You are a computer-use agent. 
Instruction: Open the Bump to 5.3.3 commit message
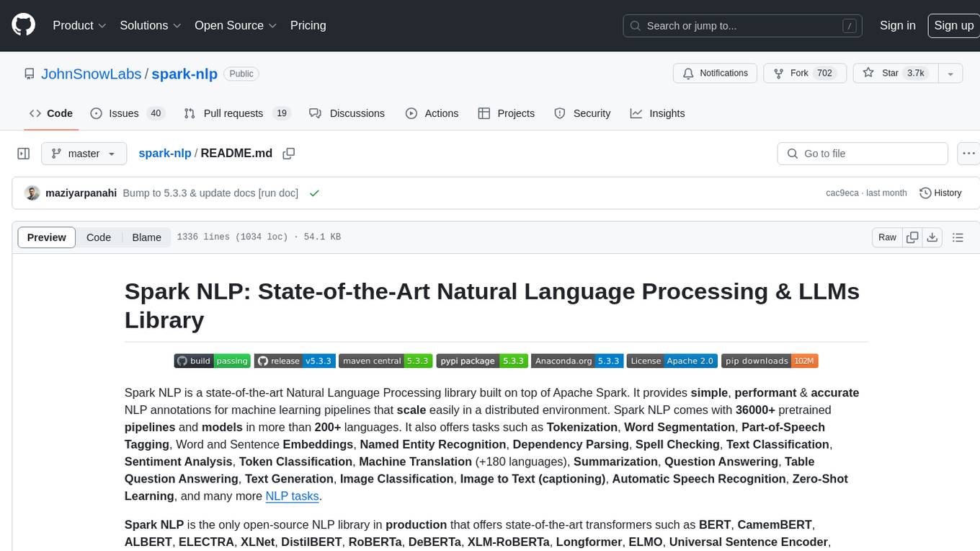click(x=210, y=193)
